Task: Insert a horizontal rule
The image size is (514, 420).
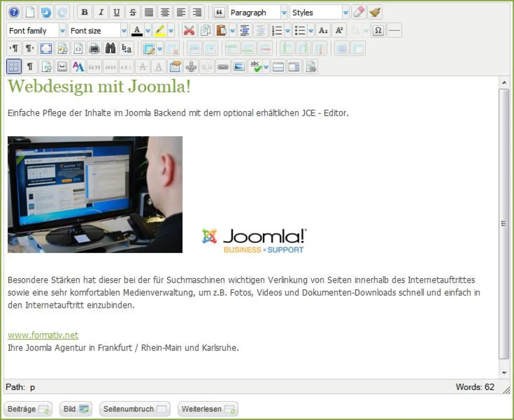Action: 394,30
